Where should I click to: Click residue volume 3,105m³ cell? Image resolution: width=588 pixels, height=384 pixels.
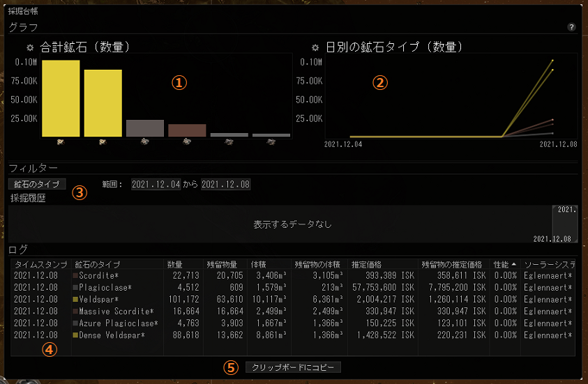click(x=328, y=276)
